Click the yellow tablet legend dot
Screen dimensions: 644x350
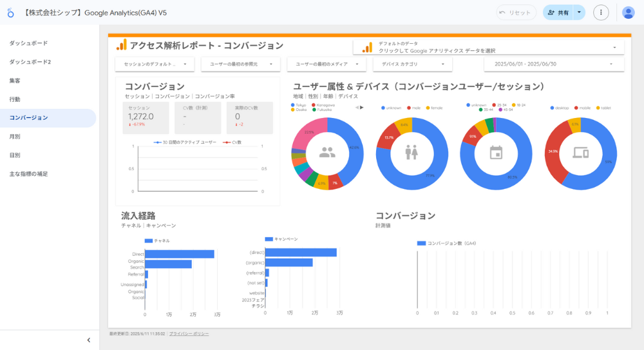(x=598, y=108)
